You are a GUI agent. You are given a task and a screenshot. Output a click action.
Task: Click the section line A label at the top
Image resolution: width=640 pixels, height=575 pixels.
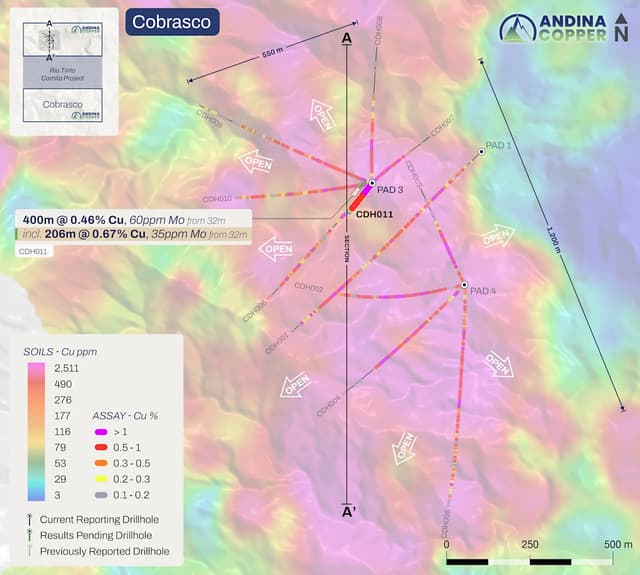tap(347, 38)
